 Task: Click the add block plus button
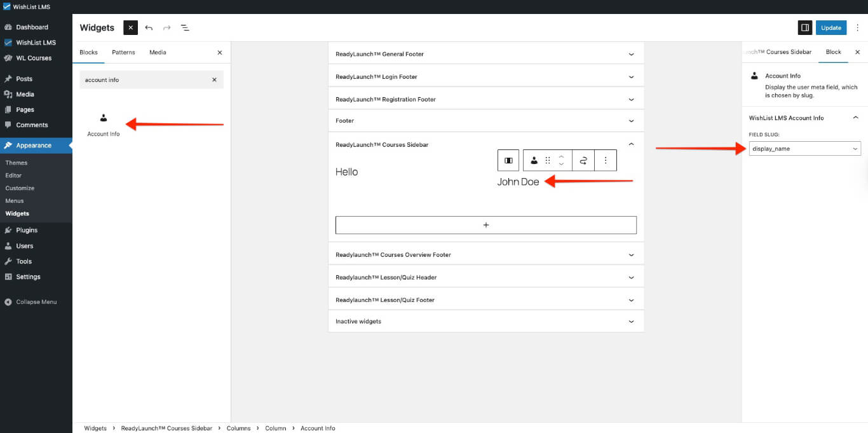click(x=485, y=225)
